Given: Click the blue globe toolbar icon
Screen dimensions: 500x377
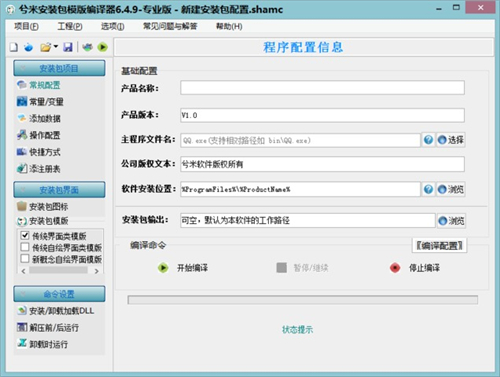Looking at the screenshot, I should click(x=29, y=47).
